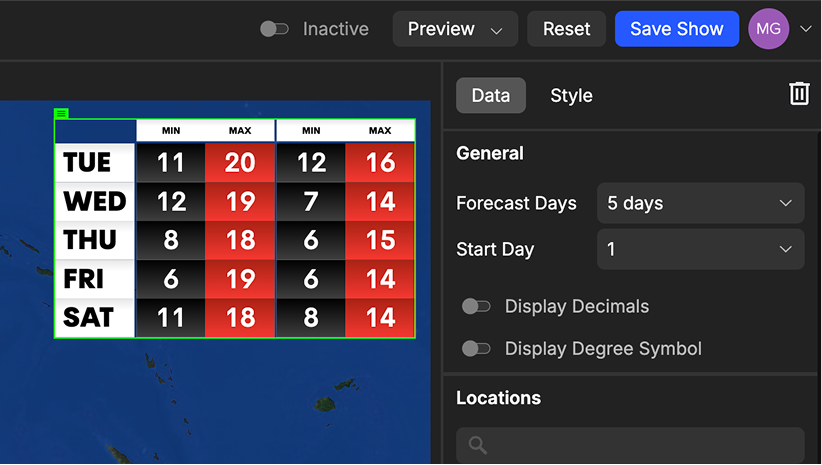The image size is (822, 465).
Task: Open the MG user avatar
Action: 768,29
